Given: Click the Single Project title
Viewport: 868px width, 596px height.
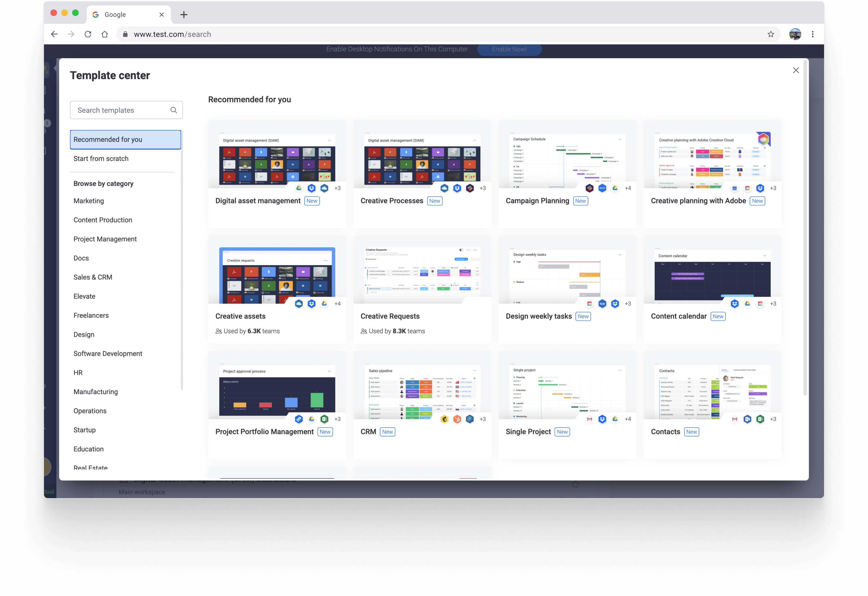Looking at the screenshot, I should (x=528, y=431).
